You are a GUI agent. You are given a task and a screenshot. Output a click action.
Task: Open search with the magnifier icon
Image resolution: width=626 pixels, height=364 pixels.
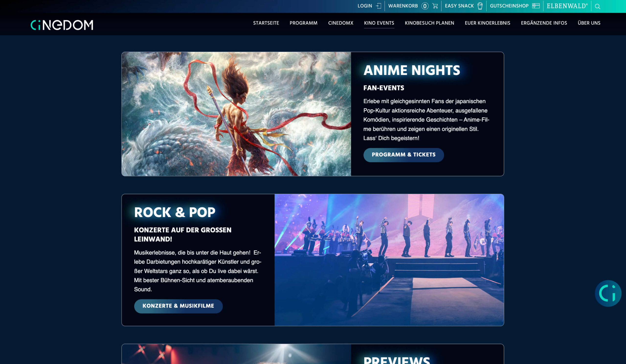point(597,6)
